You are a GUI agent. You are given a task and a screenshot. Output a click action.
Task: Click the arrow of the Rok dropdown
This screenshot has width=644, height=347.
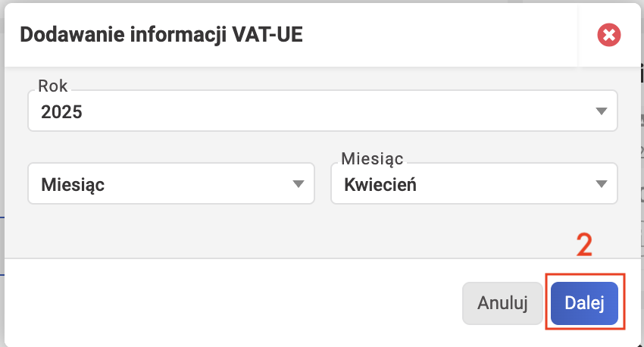(602, 111)
